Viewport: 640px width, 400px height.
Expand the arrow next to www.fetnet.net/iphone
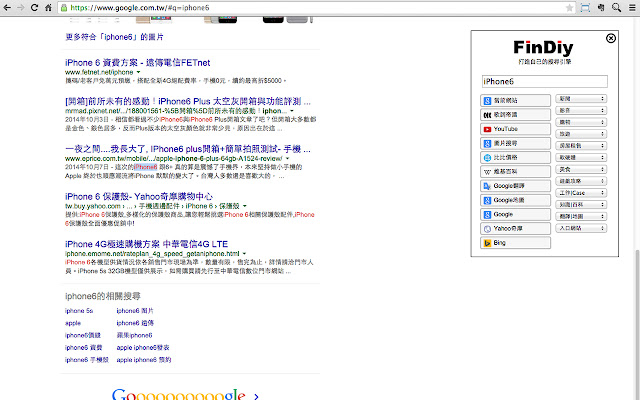point(138,72)
